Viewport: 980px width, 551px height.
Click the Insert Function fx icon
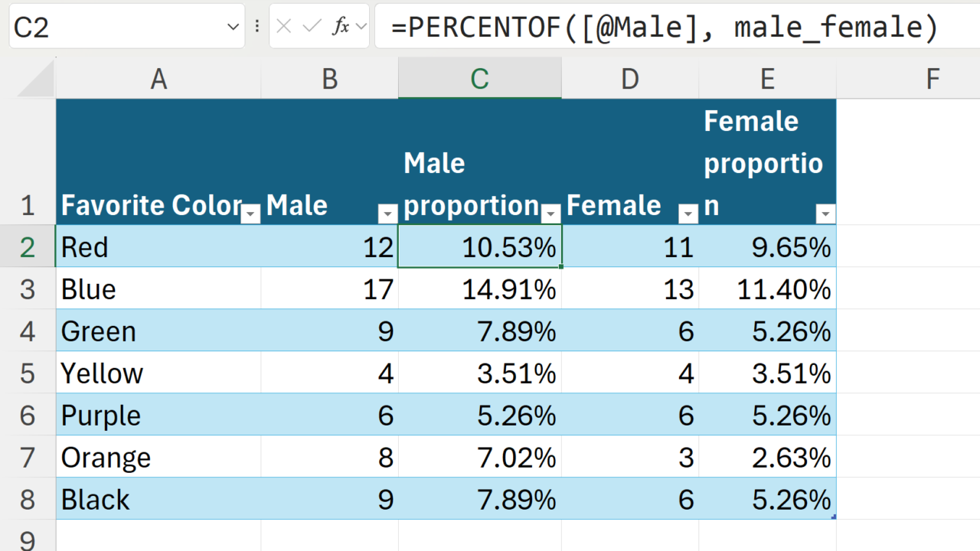341,27
